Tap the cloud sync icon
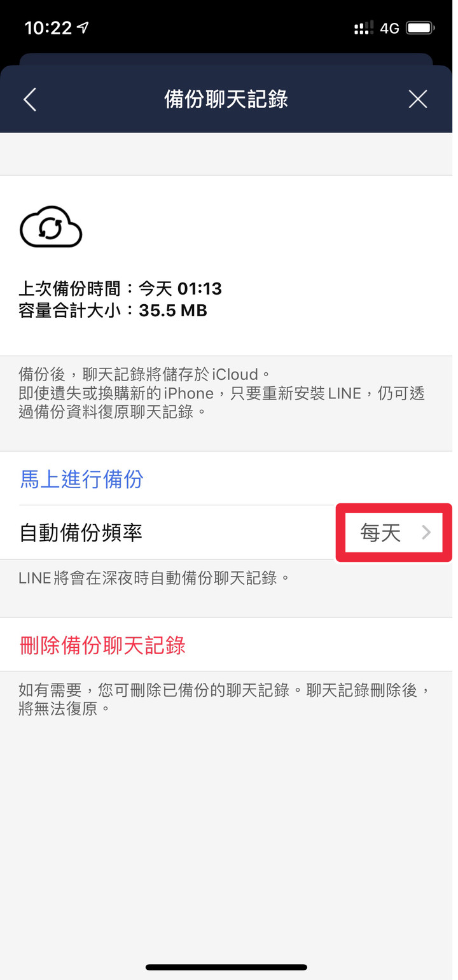The image size is (458, 980). pos(51,226)
